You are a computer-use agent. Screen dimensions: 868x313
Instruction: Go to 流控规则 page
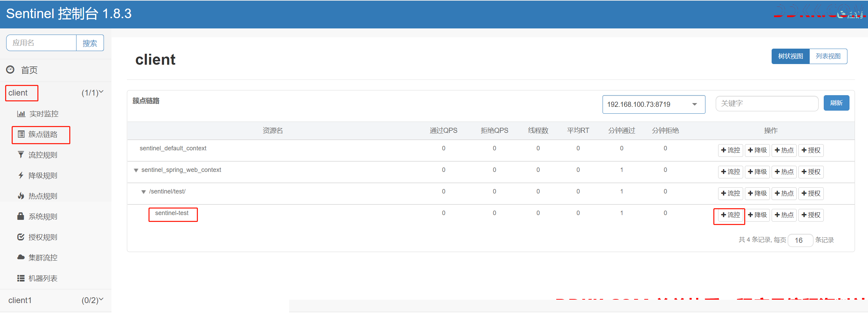click(43, 155)
